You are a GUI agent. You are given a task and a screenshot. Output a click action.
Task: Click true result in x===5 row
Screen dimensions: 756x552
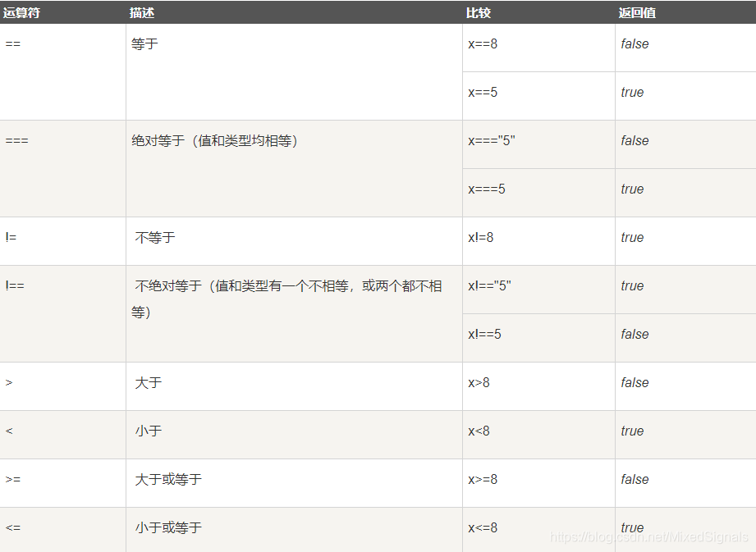point(685,193)
